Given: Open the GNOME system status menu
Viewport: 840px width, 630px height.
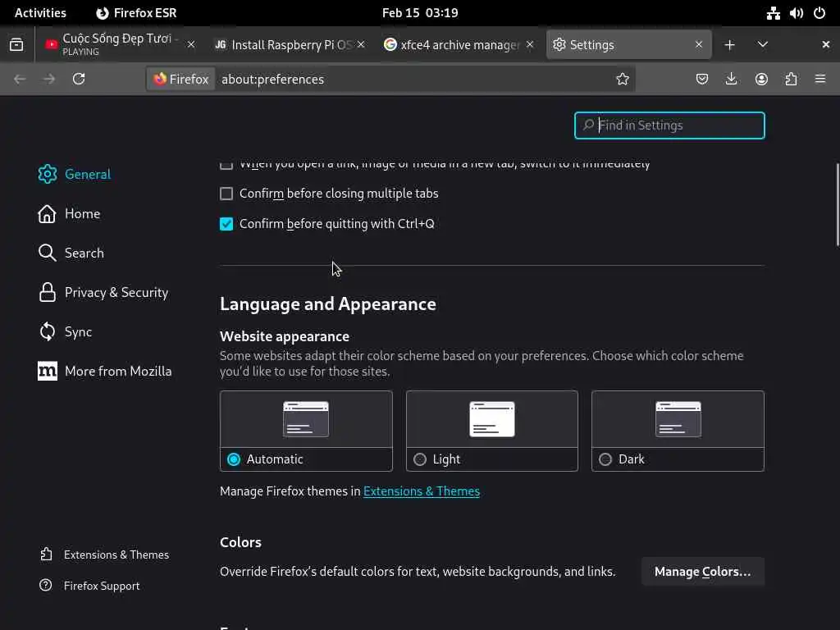Looking at the screenshot, I should click(796, 12).
